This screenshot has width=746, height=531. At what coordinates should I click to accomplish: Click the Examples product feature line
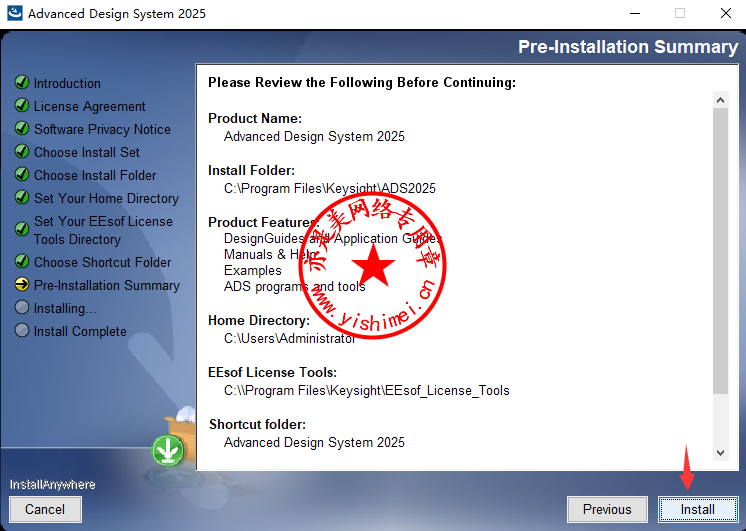[x=253, y=270]
